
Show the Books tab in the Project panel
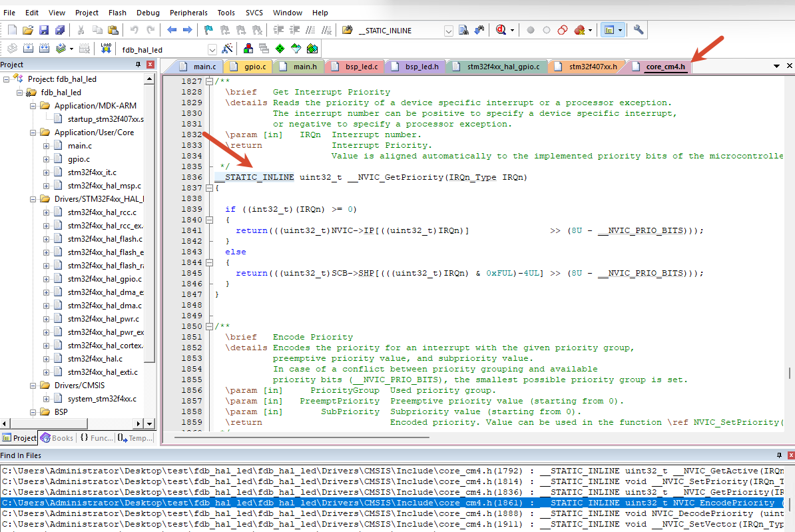57,437
